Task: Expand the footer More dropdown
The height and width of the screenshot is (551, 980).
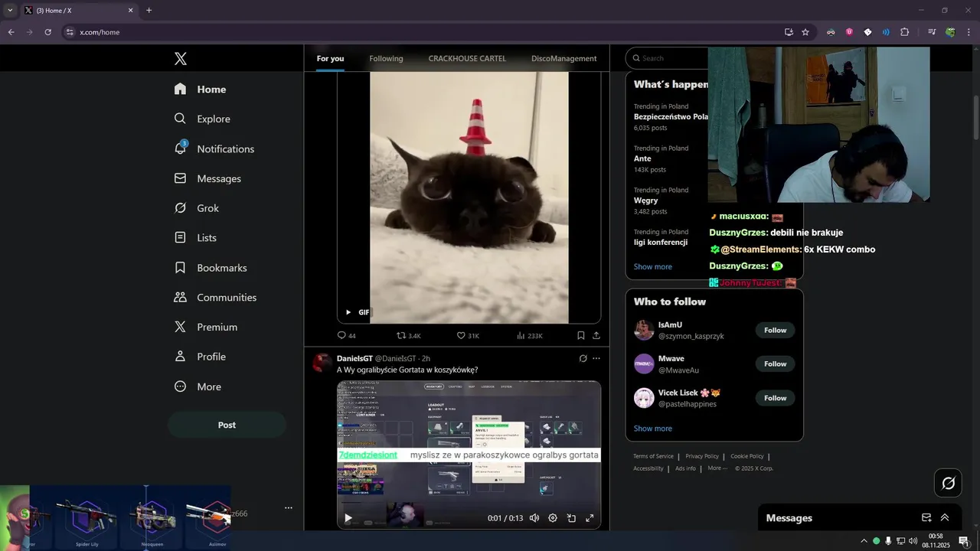Action: [x=717, y=468]
